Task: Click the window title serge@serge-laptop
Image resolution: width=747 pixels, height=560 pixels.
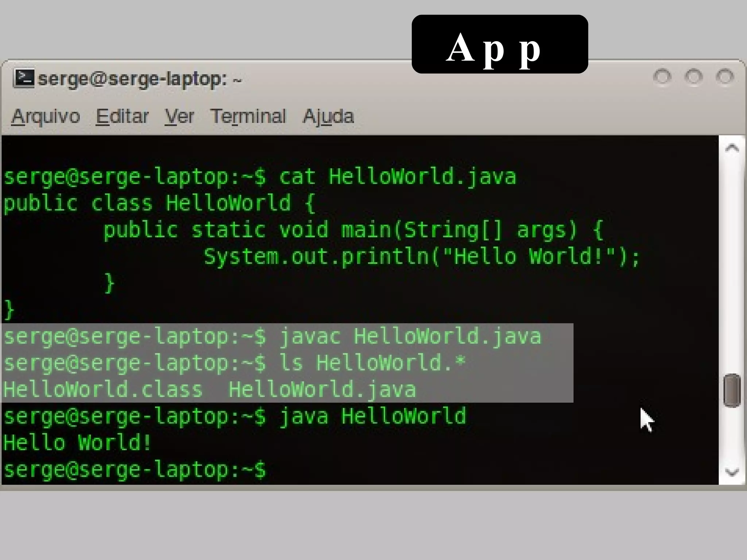Action: [x=139, y=79]
